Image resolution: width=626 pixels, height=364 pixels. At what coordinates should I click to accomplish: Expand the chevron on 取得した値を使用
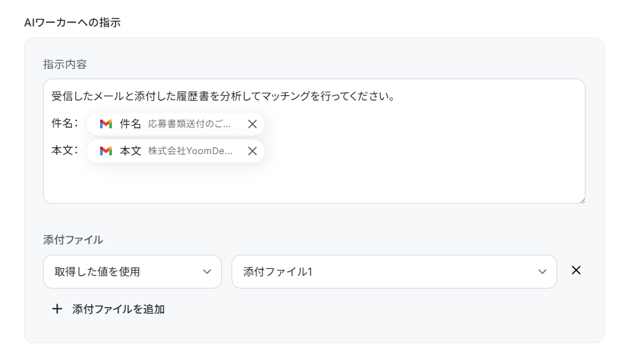(207, 272)
